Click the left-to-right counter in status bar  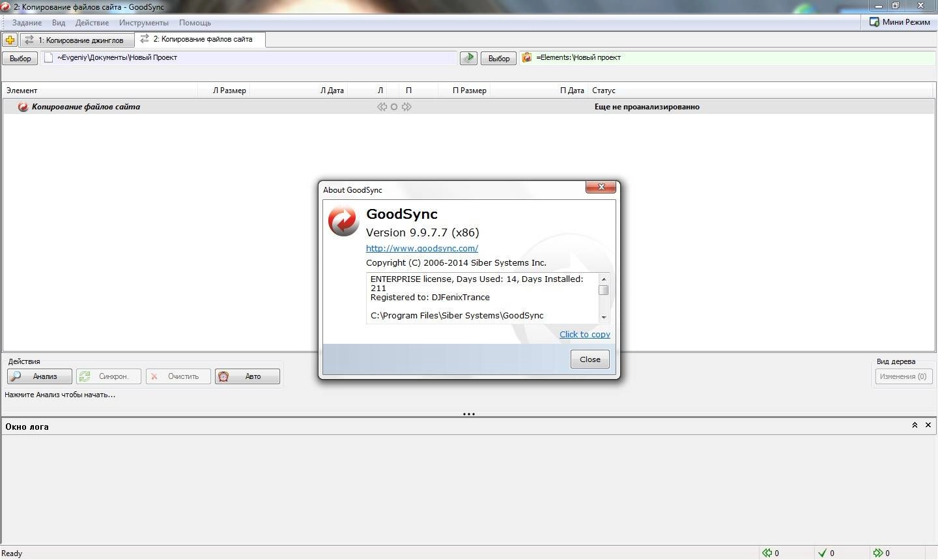point(881,553)
